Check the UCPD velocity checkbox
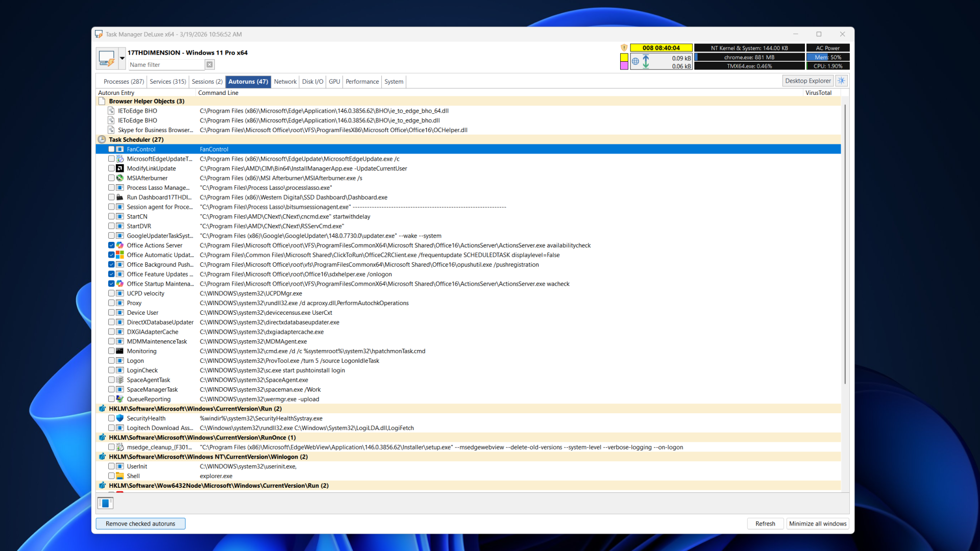 tap(111, 293)
